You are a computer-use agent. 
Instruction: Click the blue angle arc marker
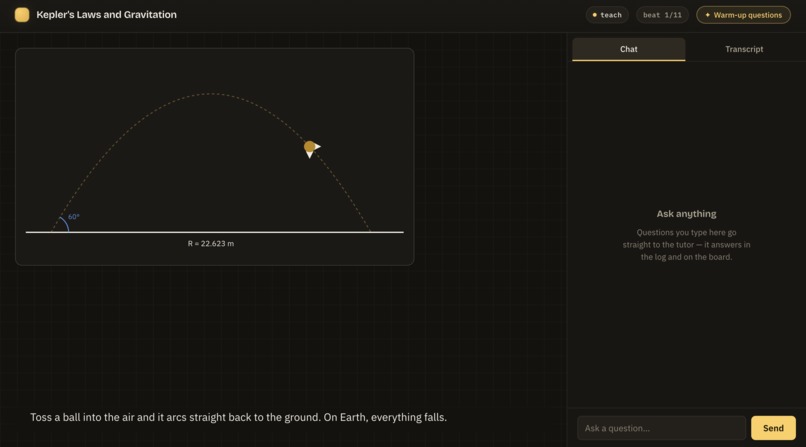(x=64, y=225)
